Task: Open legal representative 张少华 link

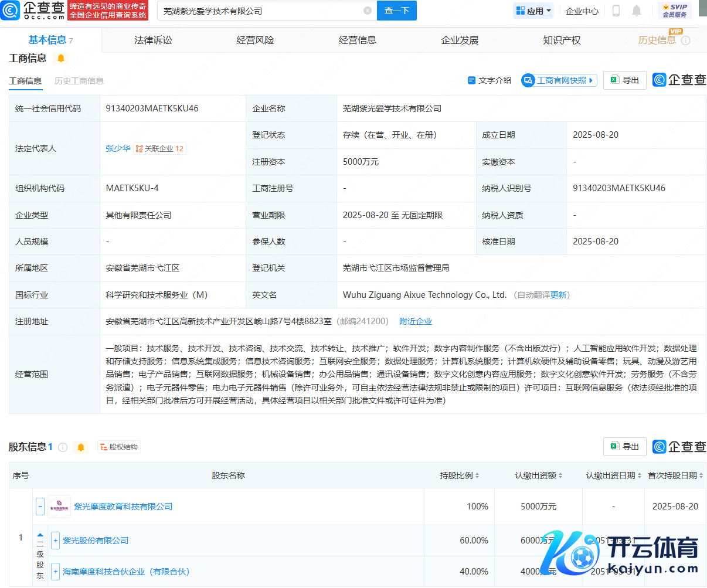Action: pos(118,148)
